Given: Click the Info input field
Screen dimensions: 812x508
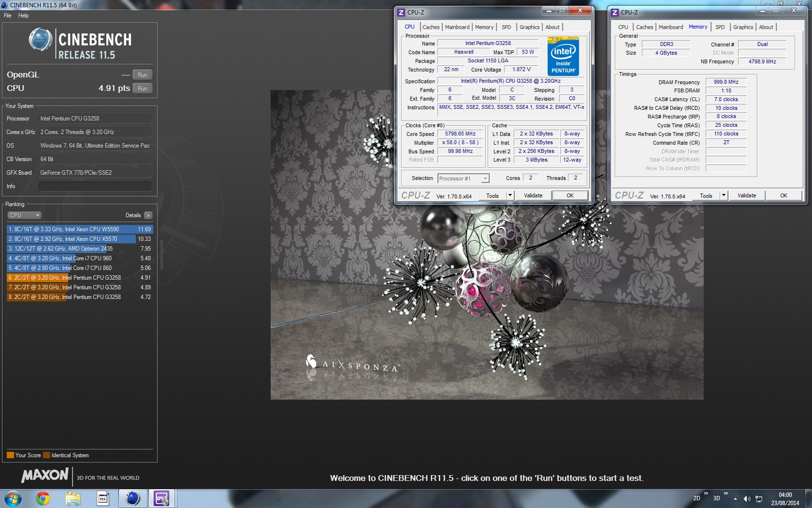Looking at the screenshot, I should (95, 186).
